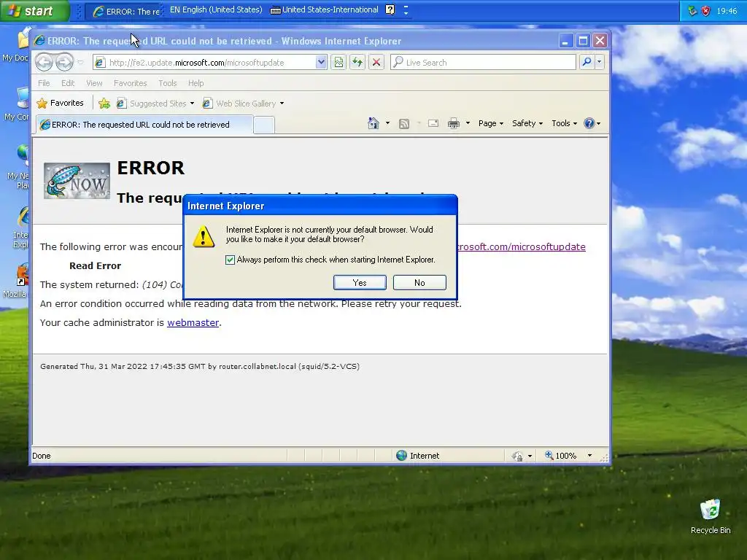Click the Internet zone globe icon
Viewport: 747px width, 560px height.
pyautogui.click(x=401, y=455)
